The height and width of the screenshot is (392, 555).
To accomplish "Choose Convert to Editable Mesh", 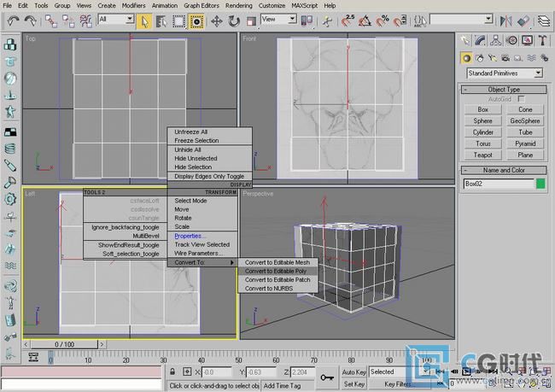I will click(x=277, y=262).
